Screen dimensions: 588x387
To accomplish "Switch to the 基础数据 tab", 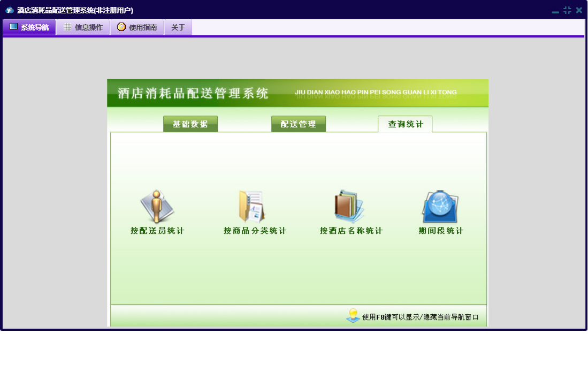I will point(190,124).
